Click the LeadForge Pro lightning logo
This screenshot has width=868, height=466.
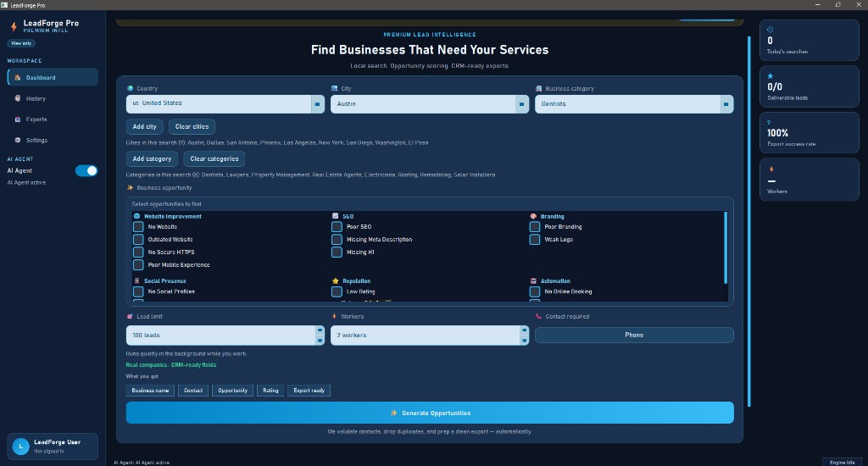point(14,26)
